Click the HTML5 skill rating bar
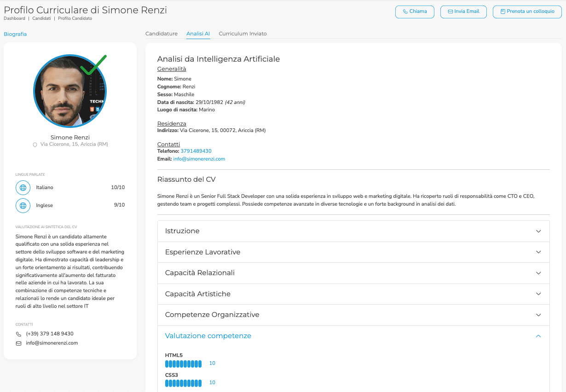Screen dimensions: 566x392 coord(183,363)
